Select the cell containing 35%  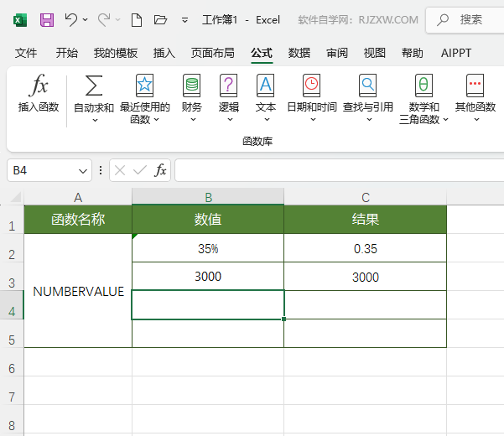coord(208,248)
